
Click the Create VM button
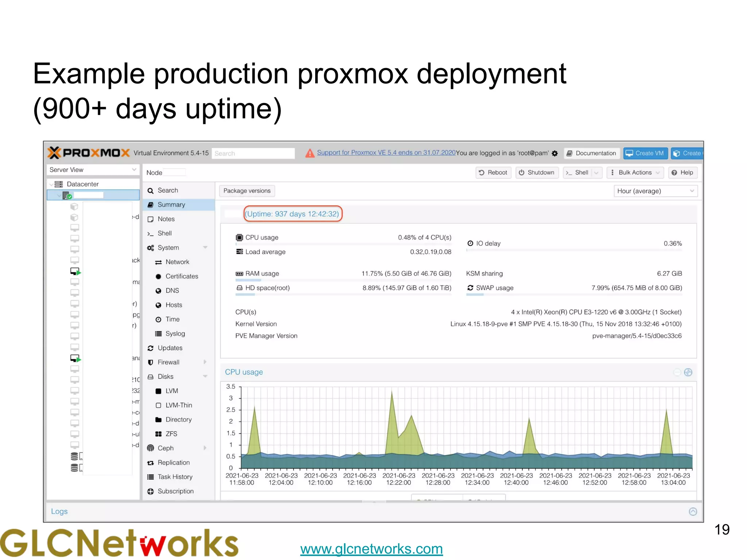(645, 153)
